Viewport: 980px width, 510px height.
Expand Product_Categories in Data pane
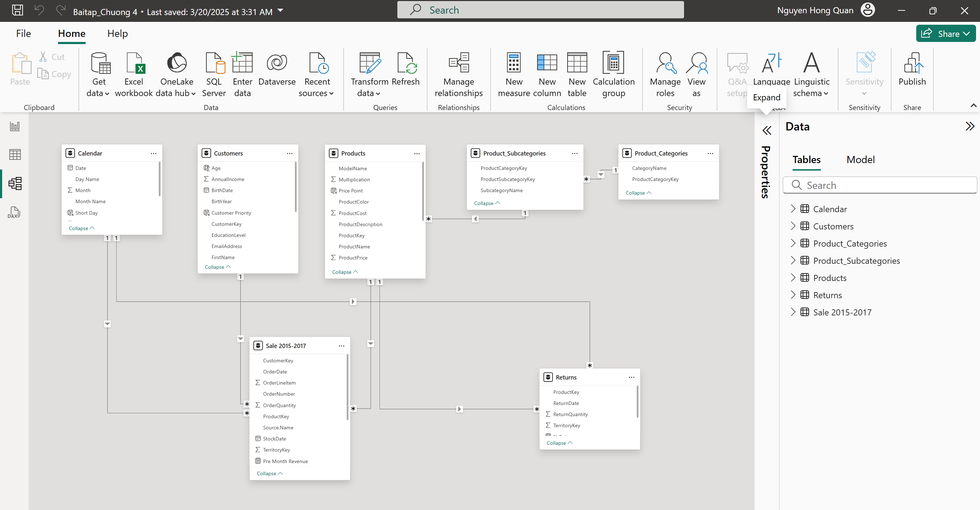coord(793,243)
